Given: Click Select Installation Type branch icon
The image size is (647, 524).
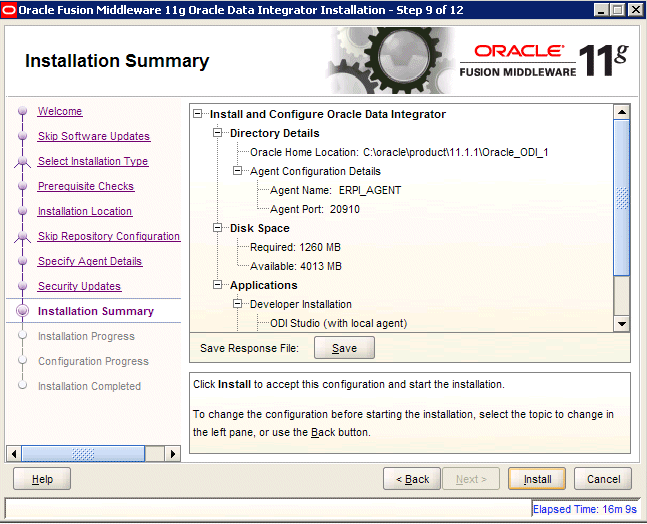Looking at the screenshot, I should click(x=23, y=162).
